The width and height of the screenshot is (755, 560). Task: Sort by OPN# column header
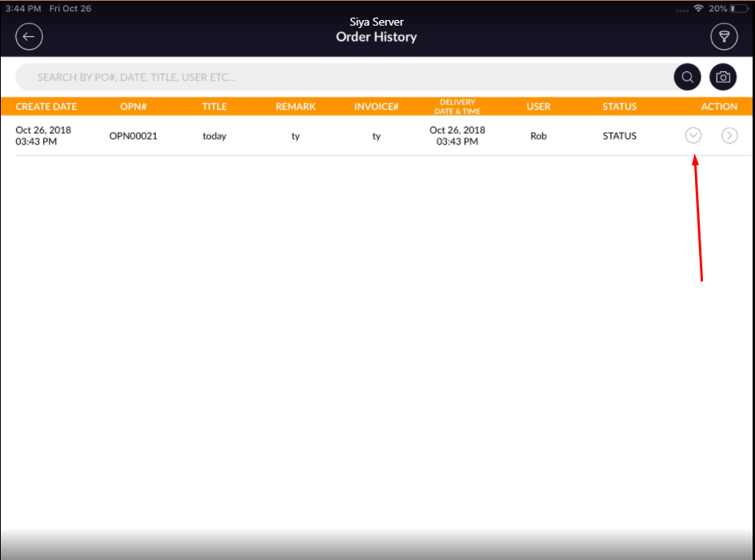tap(134, 106)
